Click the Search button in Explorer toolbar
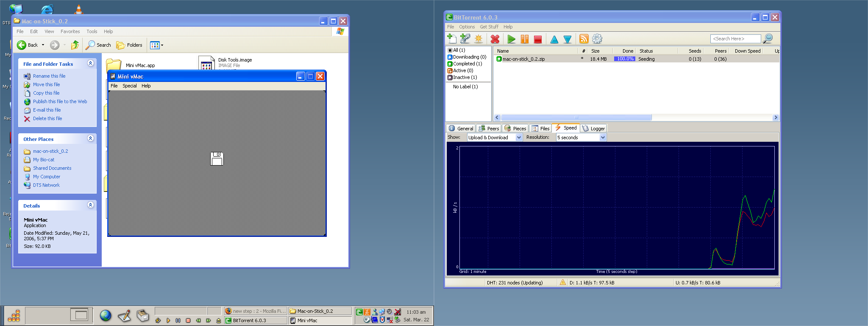Image resolution: width=868 pixels, height=326 pixels. [98, 45]
